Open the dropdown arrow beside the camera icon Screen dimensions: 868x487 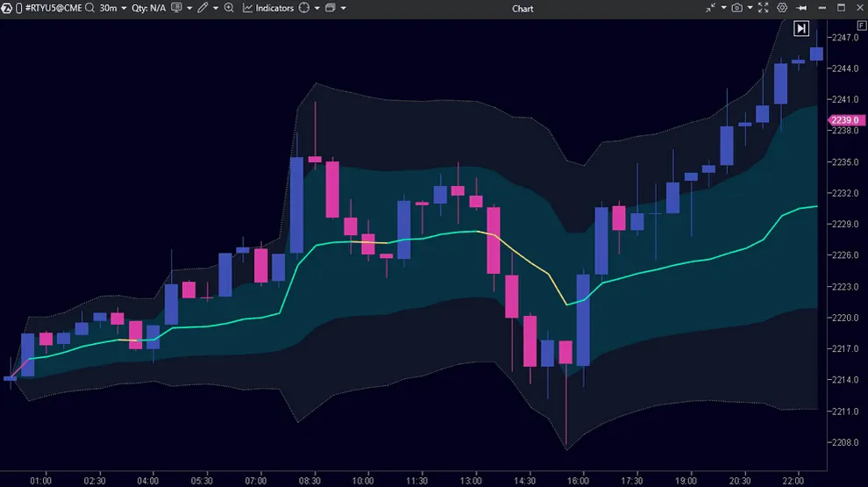pos(751,8)
